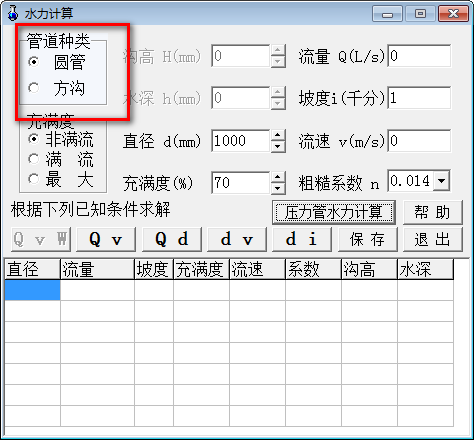Click the 沟高 column header
Image resolution: width=474 pixels, height=440 pixels.
(x=369, y=269)
